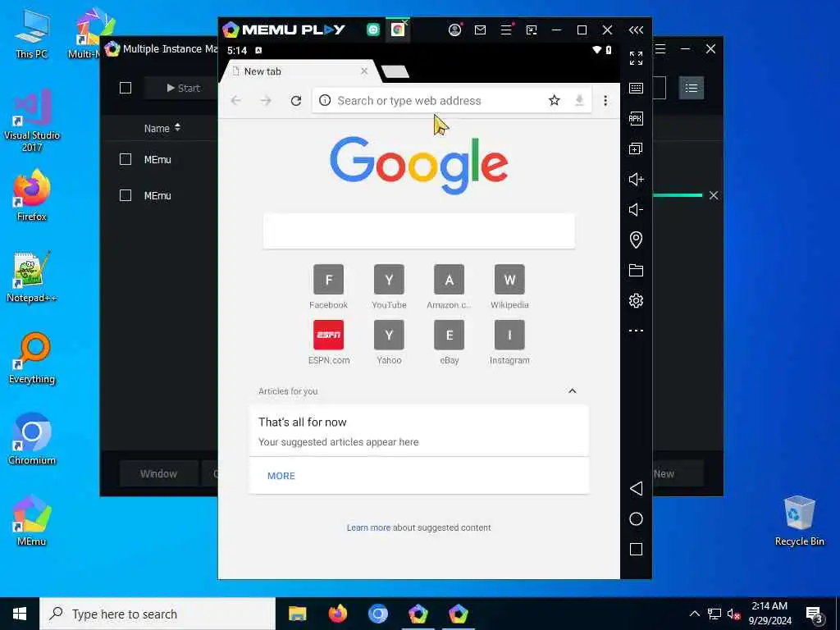
Task: Click the Google search box
Action: [419, 231]
